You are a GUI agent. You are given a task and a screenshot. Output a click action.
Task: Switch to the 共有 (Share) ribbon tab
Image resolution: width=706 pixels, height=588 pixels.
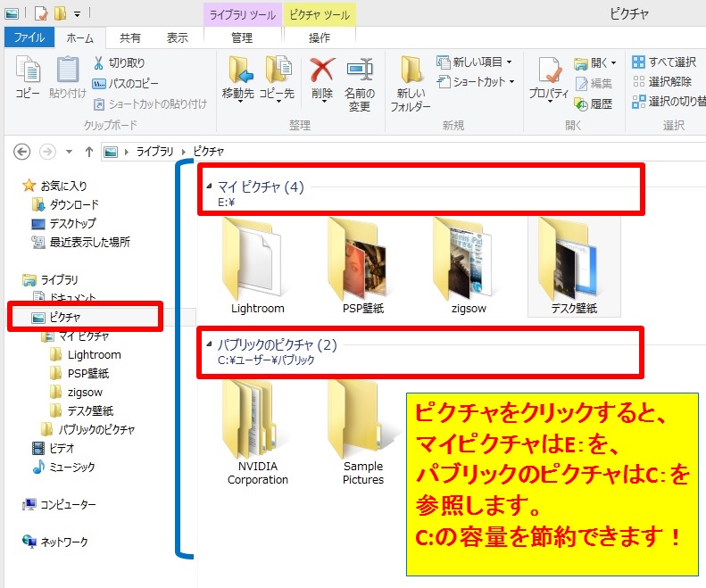pos(130,37)
